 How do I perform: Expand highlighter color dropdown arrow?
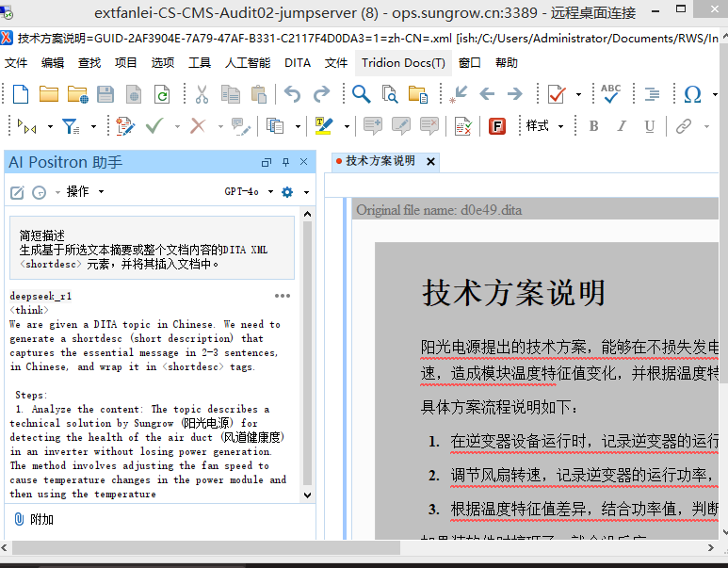tap(347, 126)
